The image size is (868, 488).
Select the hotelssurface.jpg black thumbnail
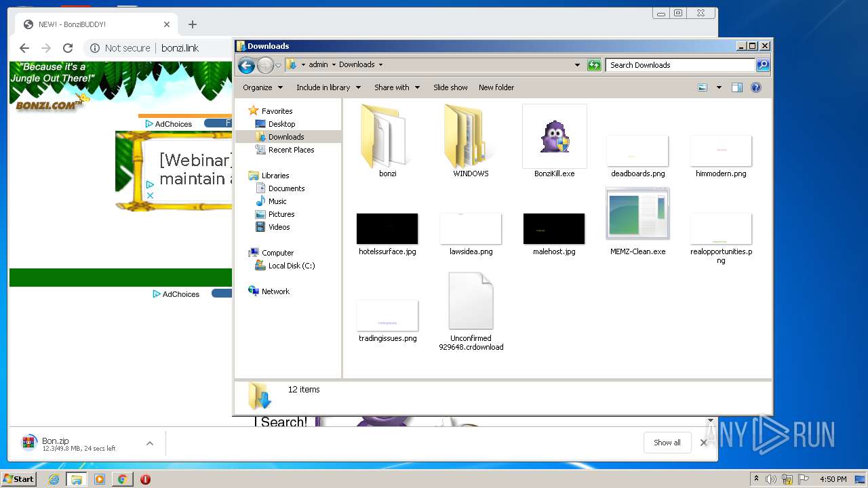[387, 228]
